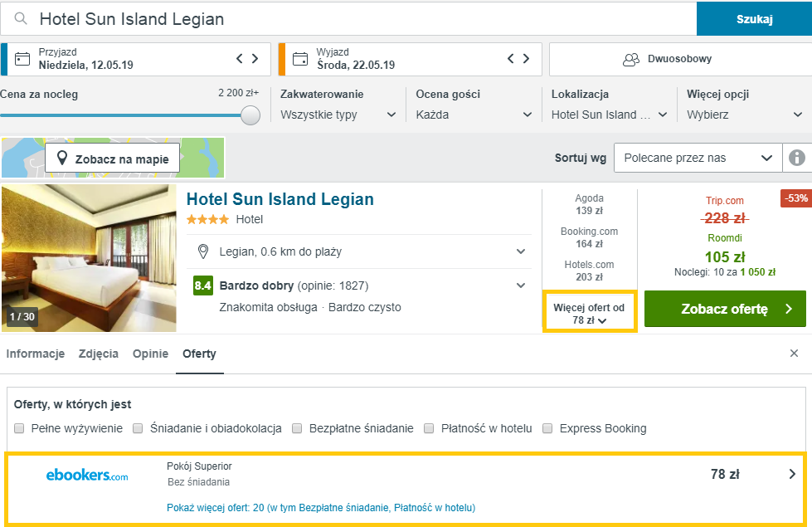Open the departure date calendar icon
The width and height of the screenshot is (812, 527).
point(300,59)
